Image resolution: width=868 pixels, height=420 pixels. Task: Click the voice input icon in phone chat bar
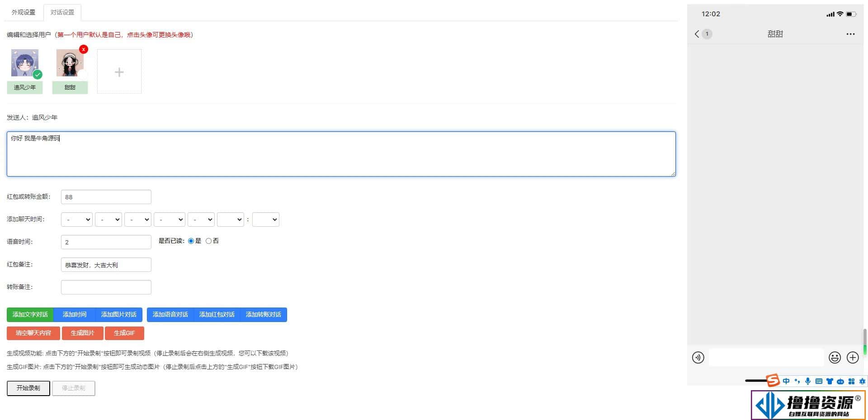click(x=698, y=358)
